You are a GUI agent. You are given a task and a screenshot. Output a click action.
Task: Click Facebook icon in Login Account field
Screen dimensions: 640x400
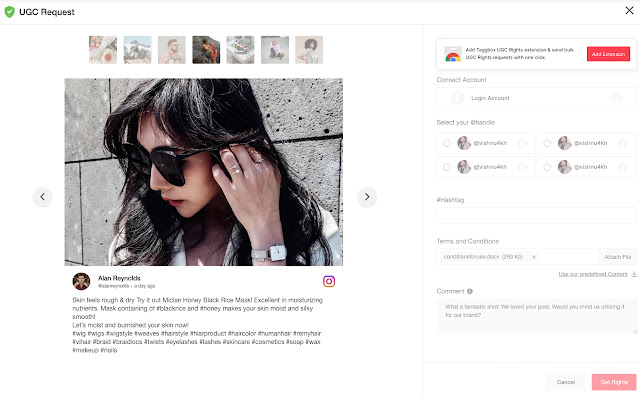pos(617,98)
